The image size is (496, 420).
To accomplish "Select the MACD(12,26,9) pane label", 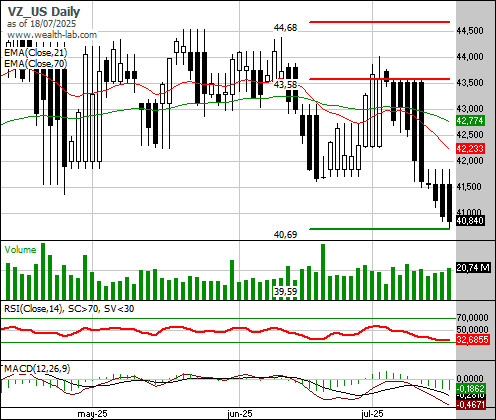I will (37, 369).
